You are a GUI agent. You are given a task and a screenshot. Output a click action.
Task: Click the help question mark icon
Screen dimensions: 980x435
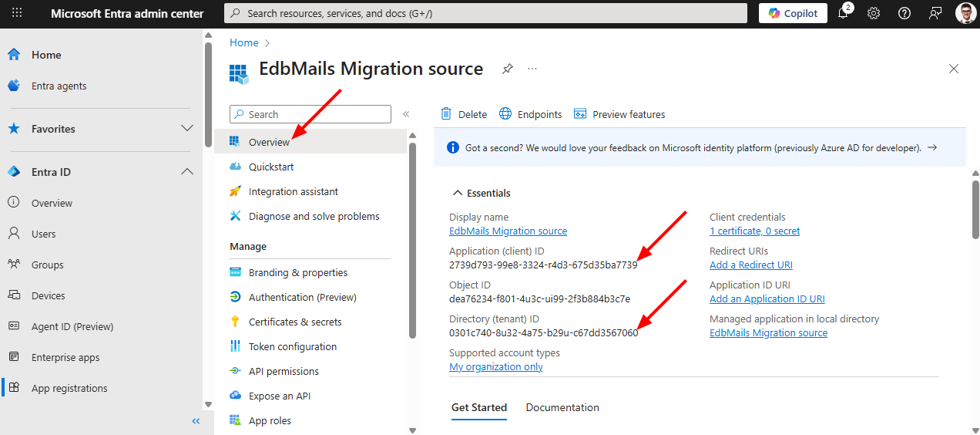904,13
